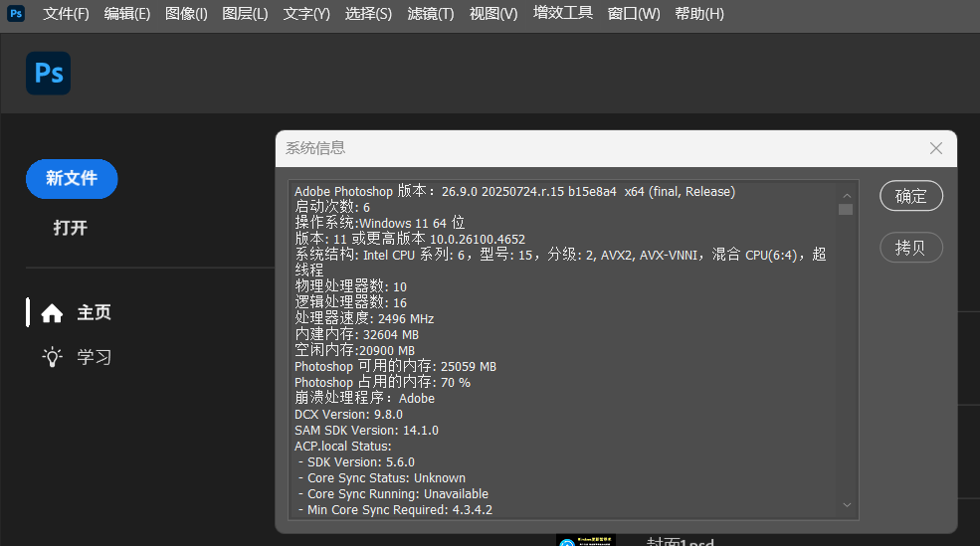Click the small Ps icon in menu bar
The width and height of the screenshot is (980, 546).
[x=16, y=13]
